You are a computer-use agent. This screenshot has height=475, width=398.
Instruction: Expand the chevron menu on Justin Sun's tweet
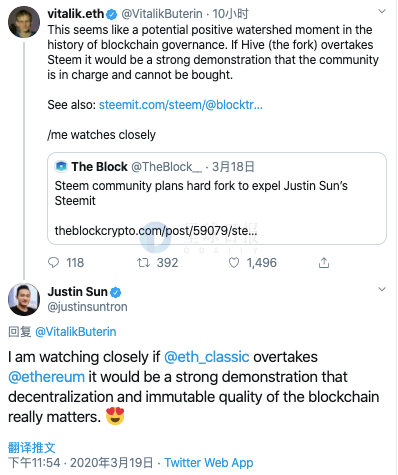point(382,289)
